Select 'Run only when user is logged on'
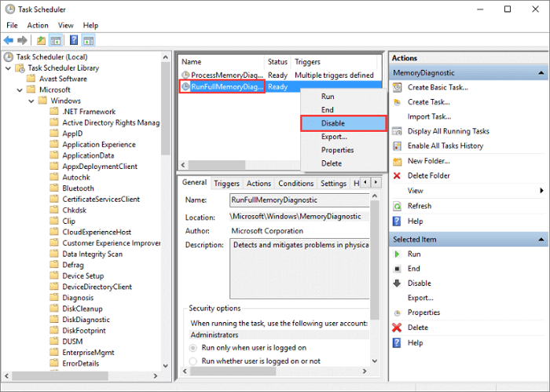 click(x=193, y=348)
